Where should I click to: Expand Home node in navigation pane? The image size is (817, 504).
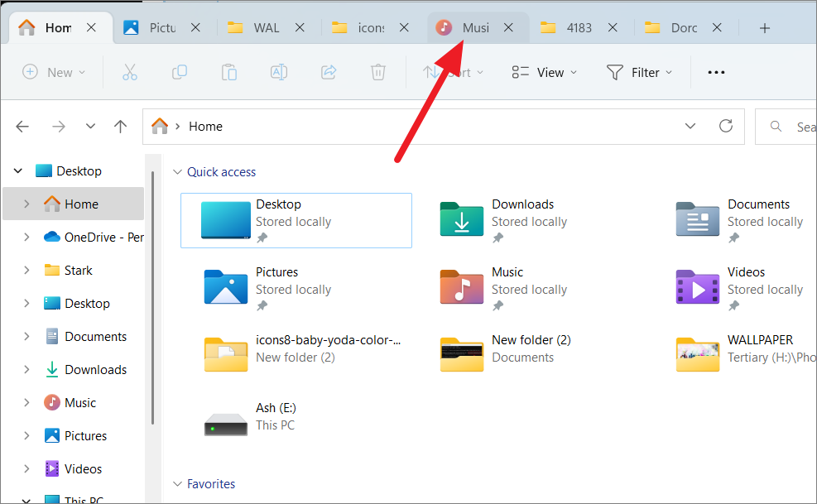click(x=26, y=204)
